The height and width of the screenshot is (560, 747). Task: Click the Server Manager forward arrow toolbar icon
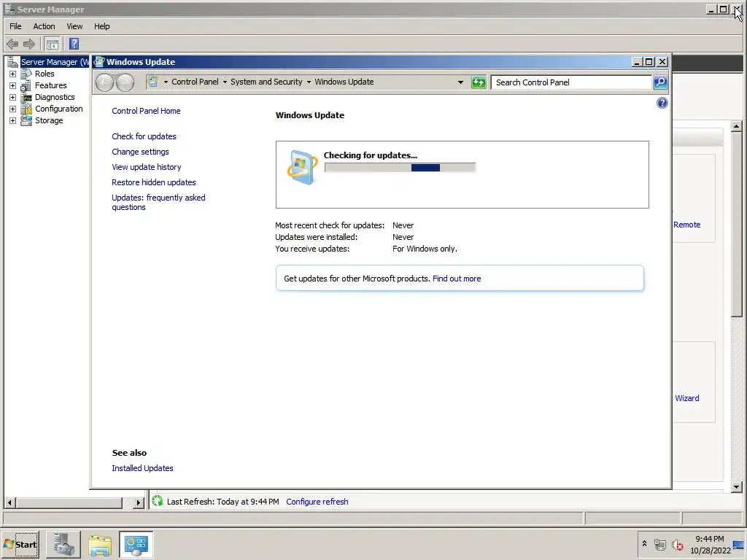[x=29, y=44]
